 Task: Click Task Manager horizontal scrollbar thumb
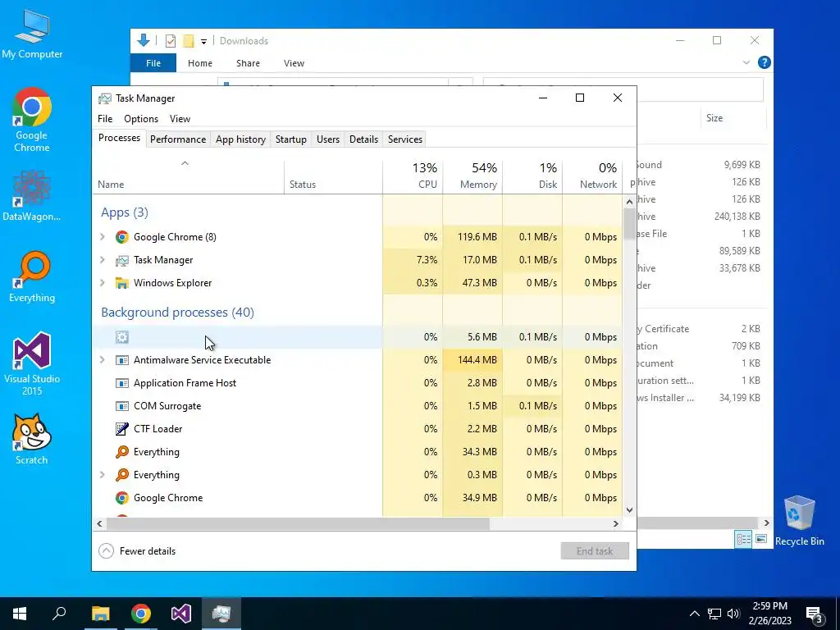(297, 524)
